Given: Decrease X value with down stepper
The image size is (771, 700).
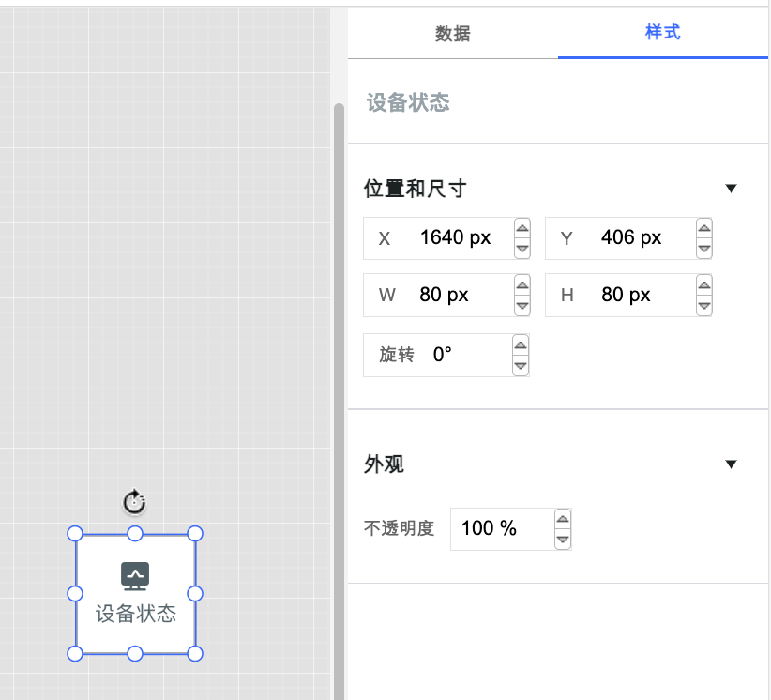Looking at the screenshot, I should (522, 249).
